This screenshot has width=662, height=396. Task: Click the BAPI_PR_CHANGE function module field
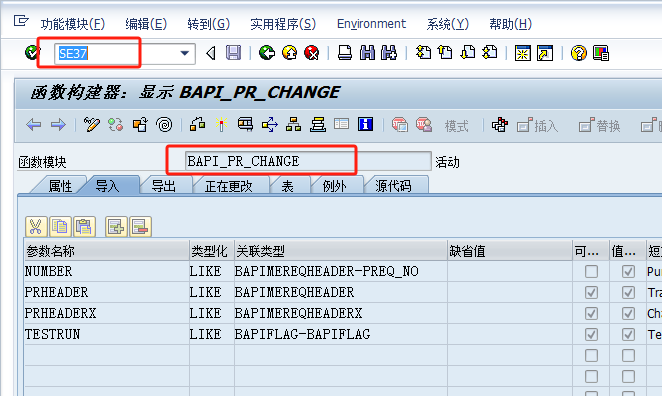[x=308, y=161]
